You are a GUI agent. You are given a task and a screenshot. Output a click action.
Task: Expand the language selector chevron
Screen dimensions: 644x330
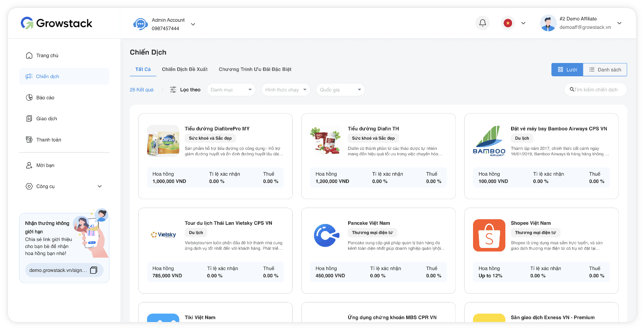tap(523, 23)
